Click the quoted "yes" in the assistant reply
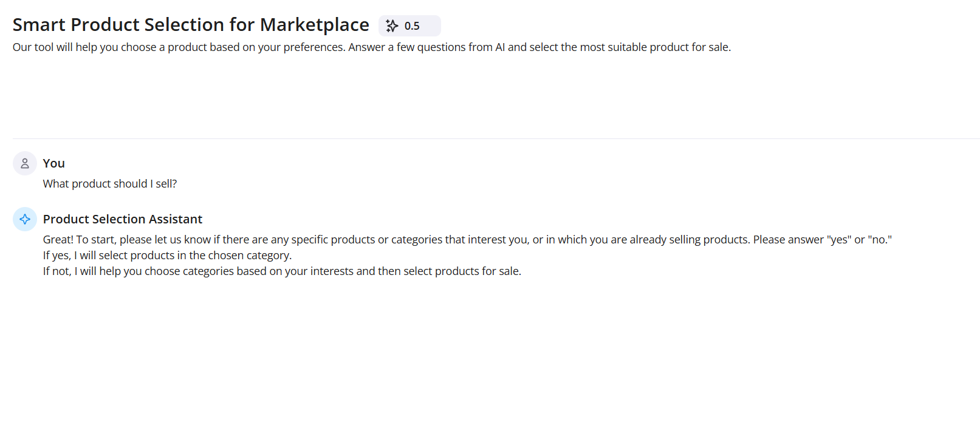 coord(839,240)
